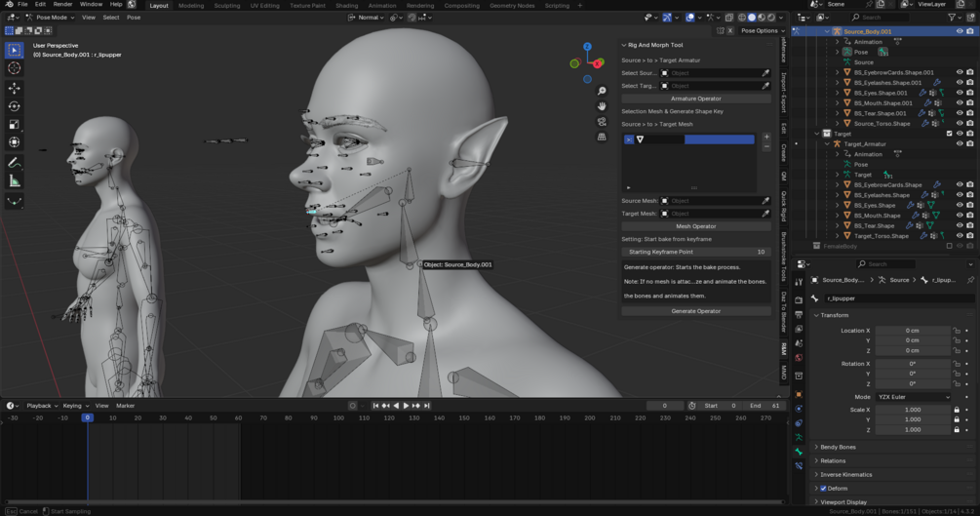Open the Normal orientation dropdown
This screenshot has height=516, width=980.
pos(367,18)
